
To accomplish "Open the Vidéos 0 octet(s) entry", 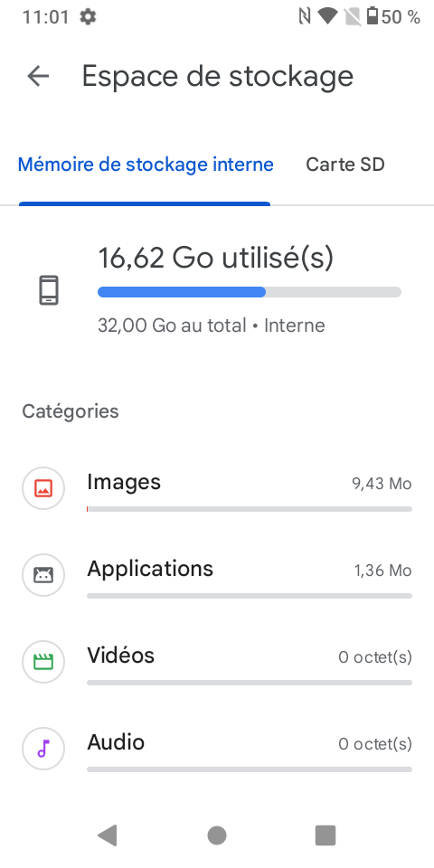I will click(x=217, y=662).
